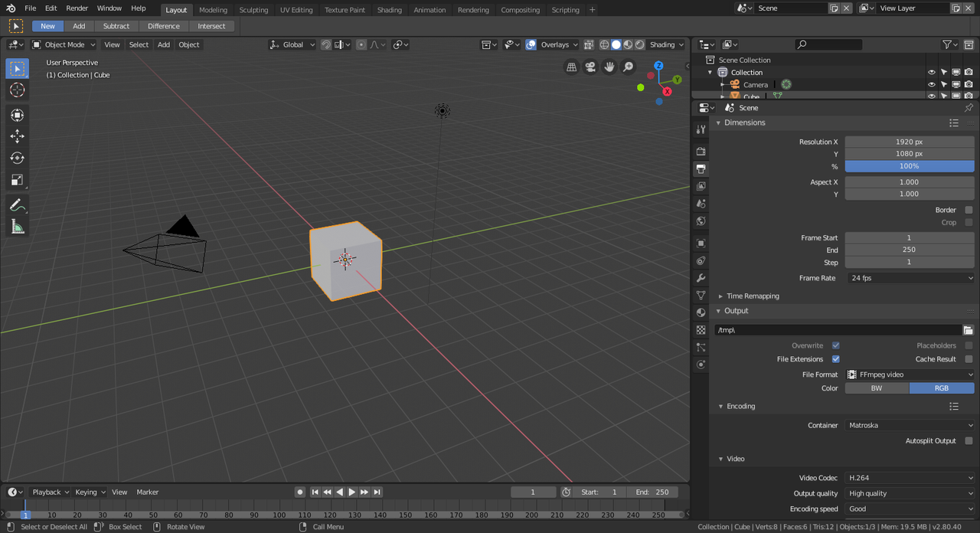
Task: Click the pan view hand icon
Action: click(609, 67)
